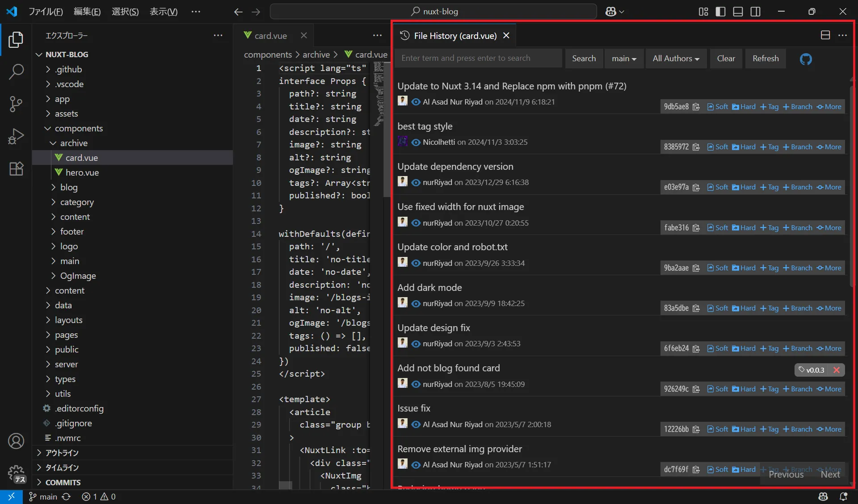Open the Manage gear icon

[16, 473]
